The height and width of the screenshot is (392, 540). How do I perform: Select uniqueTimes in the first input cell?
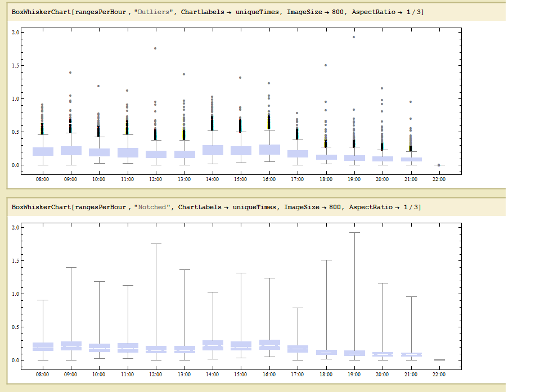coord(260,12)
